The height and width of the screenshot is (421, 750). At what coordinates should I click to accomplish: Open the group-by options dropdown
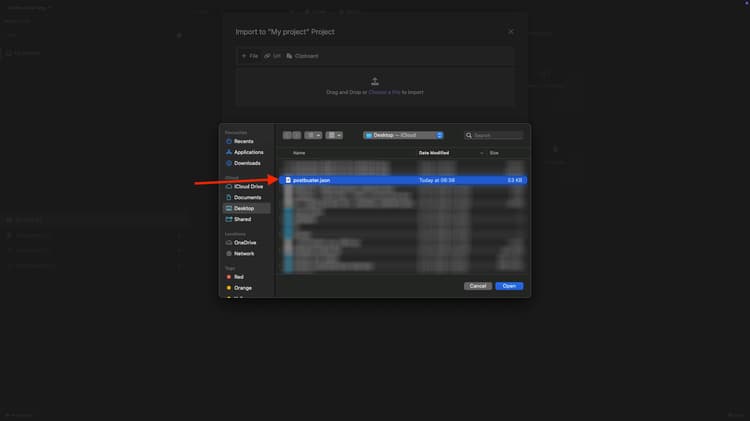[x=334, y=135]
